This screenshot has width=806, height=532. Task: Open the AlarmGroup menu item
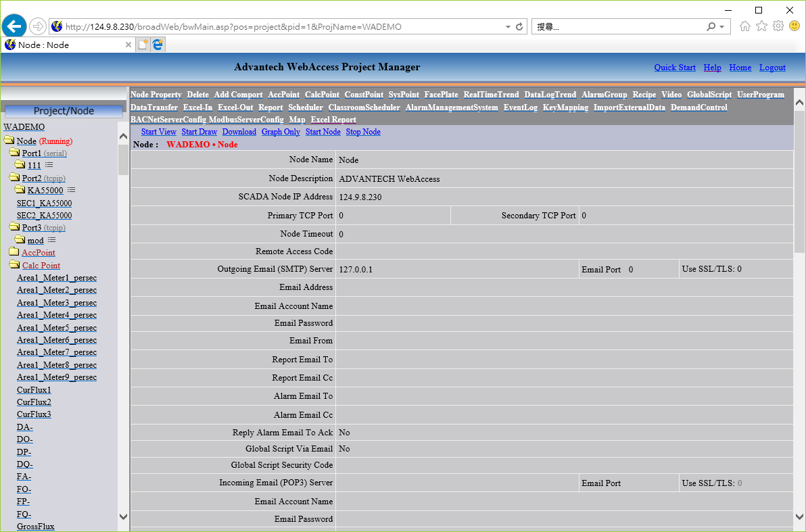[604, 95]
